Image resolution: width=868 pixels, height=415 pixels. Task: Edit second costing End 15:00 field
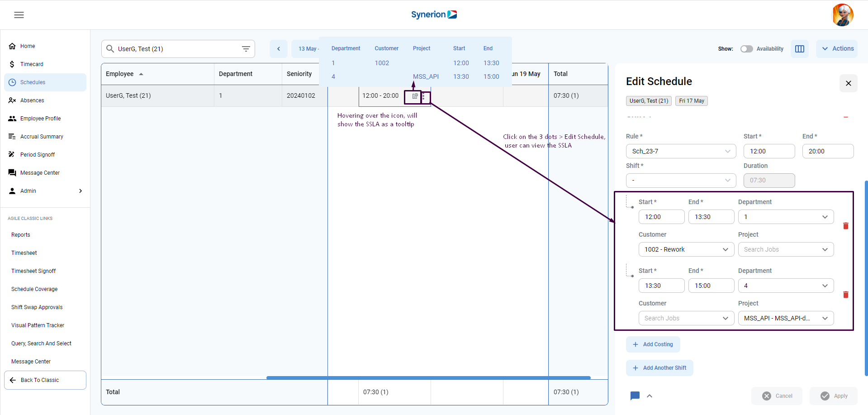711,286
